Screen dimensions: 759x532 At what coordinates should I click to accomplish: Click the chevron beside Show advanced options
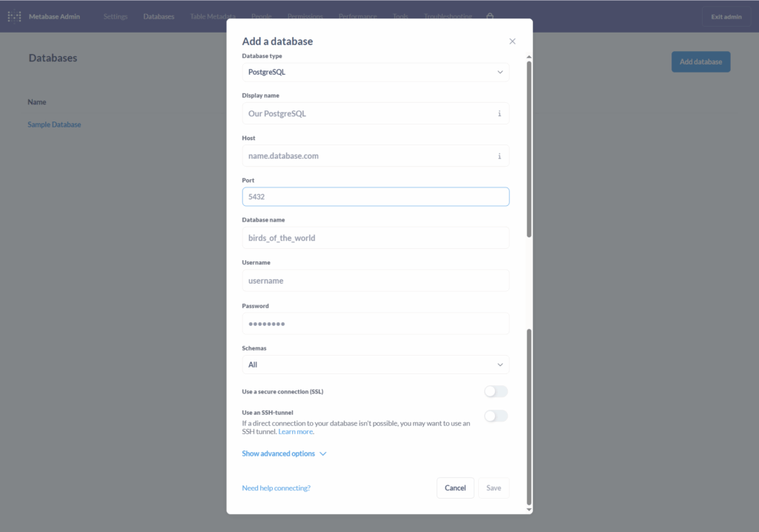(322, 454)
